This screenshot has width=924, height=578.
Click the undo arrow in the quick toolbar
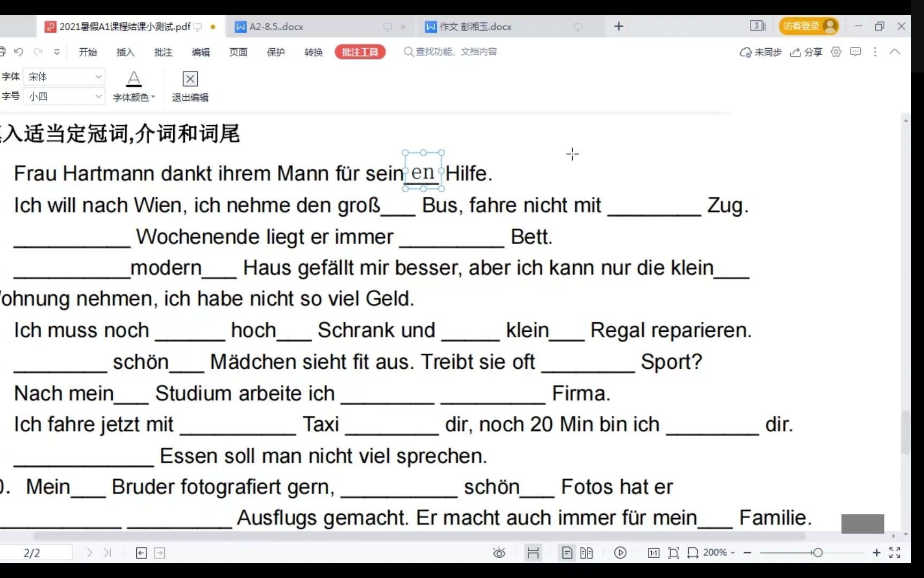[x=19, y=52]
